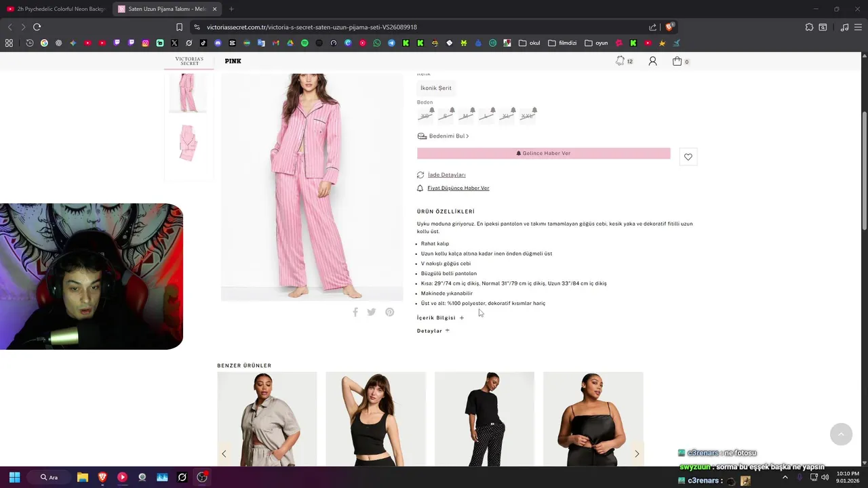
Task: Open the Gmail bookmark
Action: (x=275, y=43)
